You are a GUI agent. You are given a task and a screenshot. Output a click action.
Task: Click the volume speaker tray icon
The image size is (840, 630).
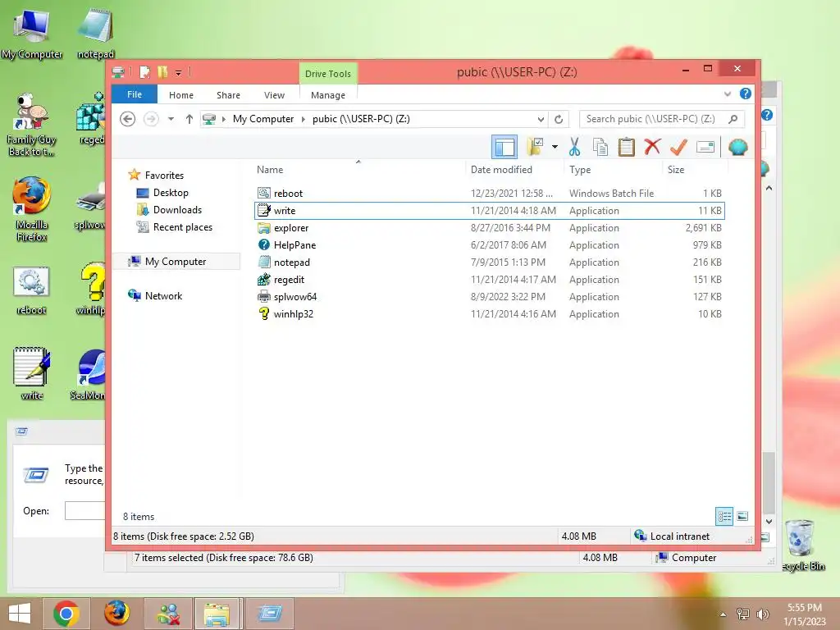(x=762, y=614)
